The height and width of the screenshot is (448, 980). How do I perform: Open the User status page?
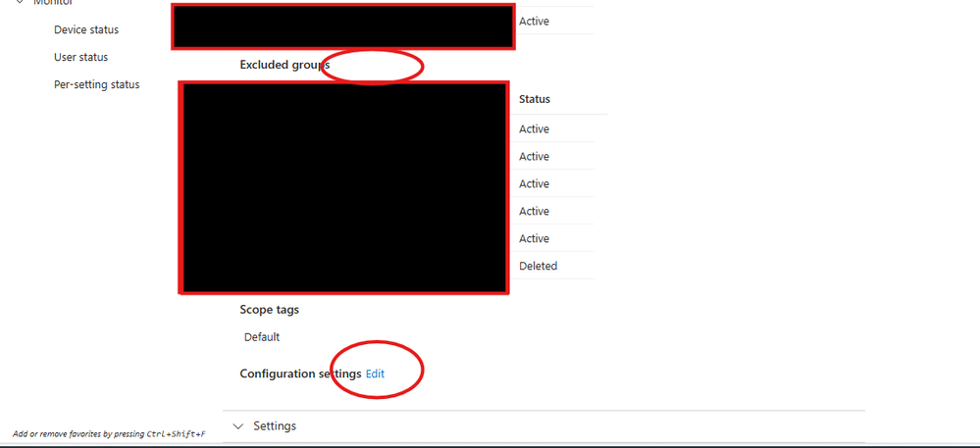[x=80, y=57]
